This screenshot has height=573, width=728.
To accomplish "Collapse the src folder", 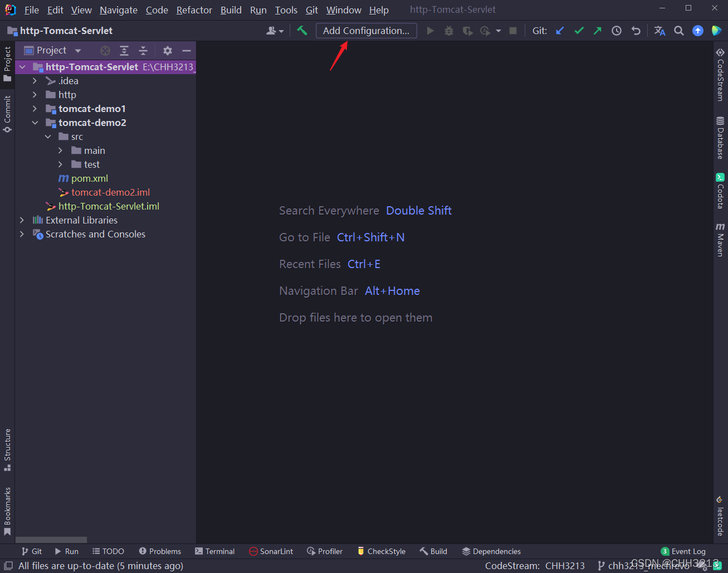I will [48, 137].
